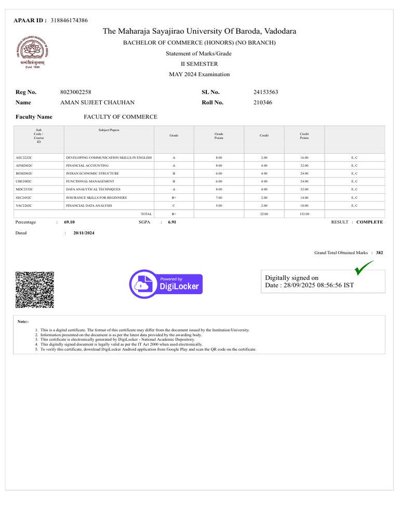Click the 'Note:-' heading

click(x=23, y=321)
